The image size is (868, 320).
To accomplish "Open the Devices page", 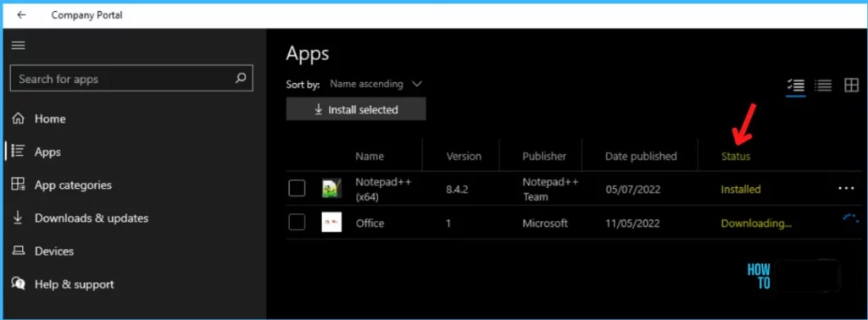I will coord(54,251).
